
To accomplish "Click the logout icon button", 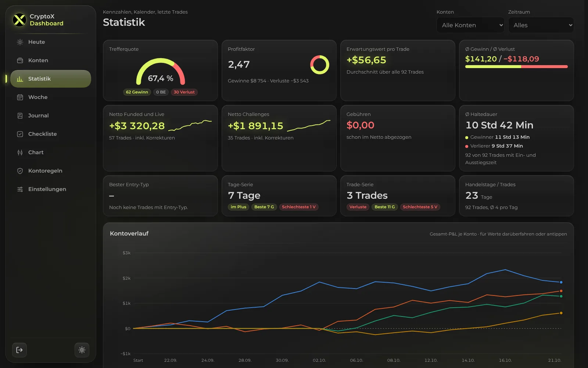I will point(19,350).
